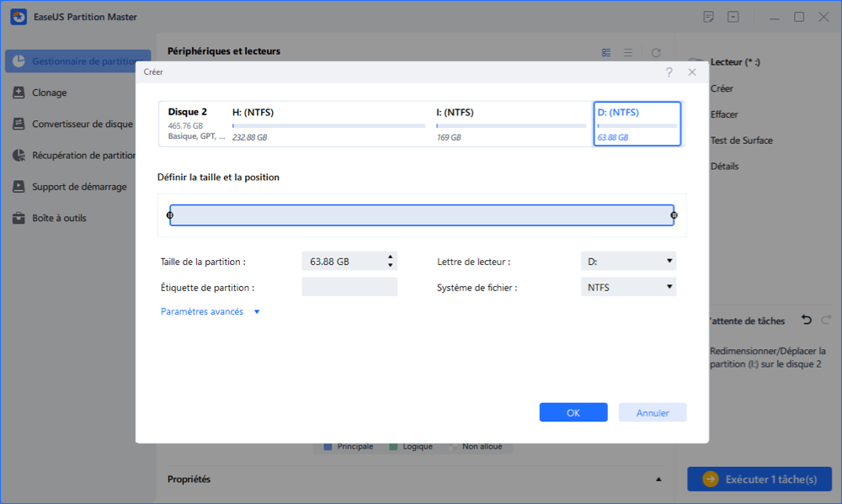Switch to list view layout icon
842x504 pixels.
point(628,52)
